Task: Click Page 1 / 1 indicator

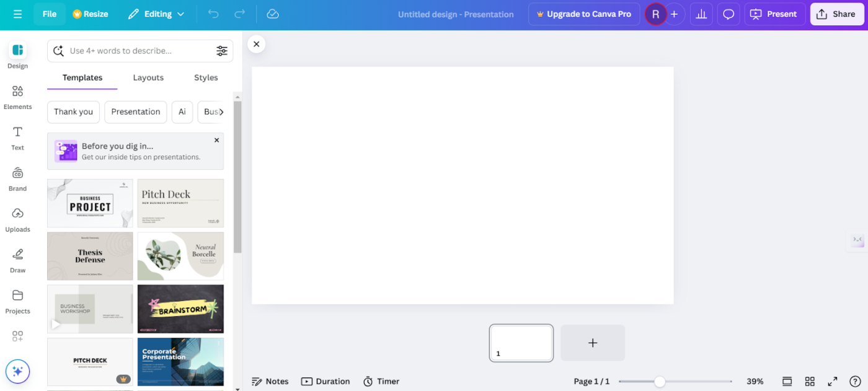Action: click(591, 382)
